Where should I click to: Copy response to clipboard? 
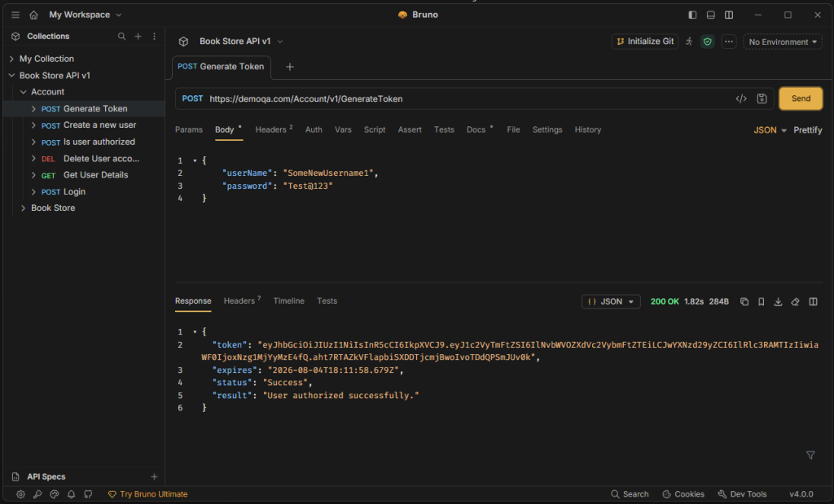(x=744, y=301)
